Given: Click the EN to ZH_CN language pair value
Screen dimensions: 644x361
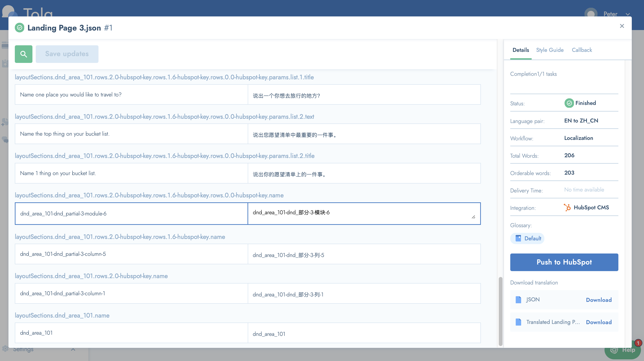Looking at the screenshot, I should point(581,121).
